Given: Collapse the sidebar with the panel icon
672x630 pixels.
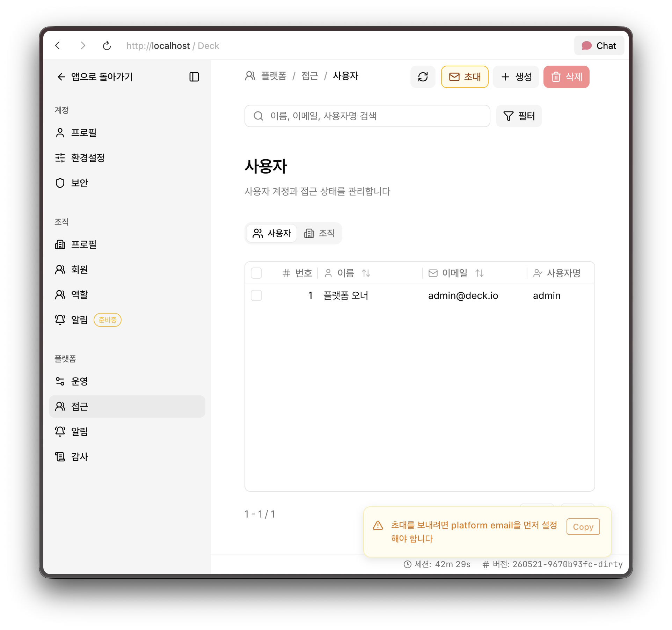Looking at the screenshot, I should [194, 77].
